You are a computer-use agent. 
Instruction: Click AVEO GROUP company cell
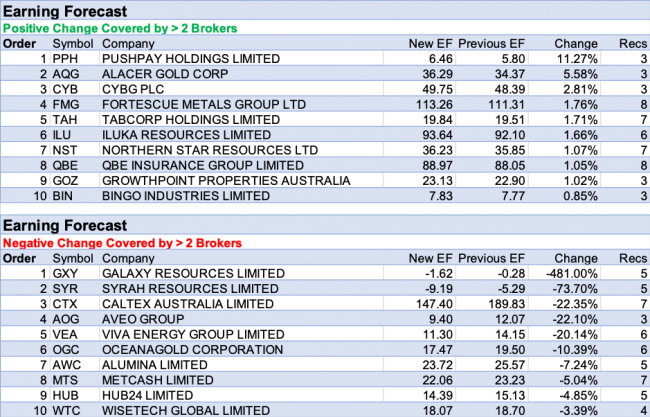pos(144,319)
